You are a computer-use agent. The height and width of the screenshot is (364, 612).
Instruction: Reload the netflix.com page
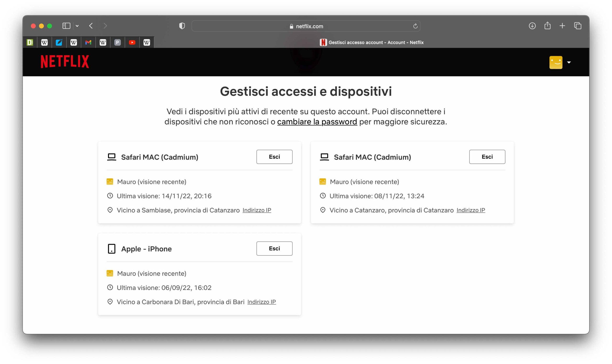pyautogui.click(x=415, y=26)
